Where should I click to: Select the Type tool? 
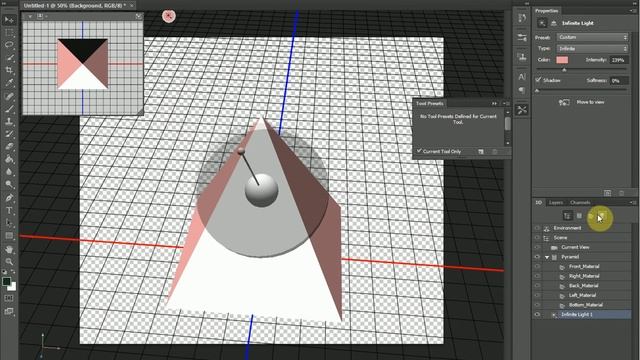(9, 211)
